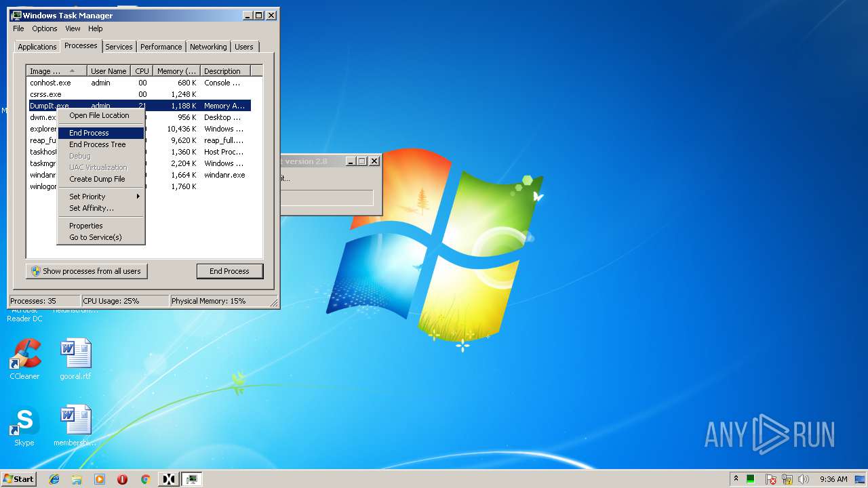This screenshot has height=488, width=868.
Task: Switch to the Services tab
Action: 119,47
